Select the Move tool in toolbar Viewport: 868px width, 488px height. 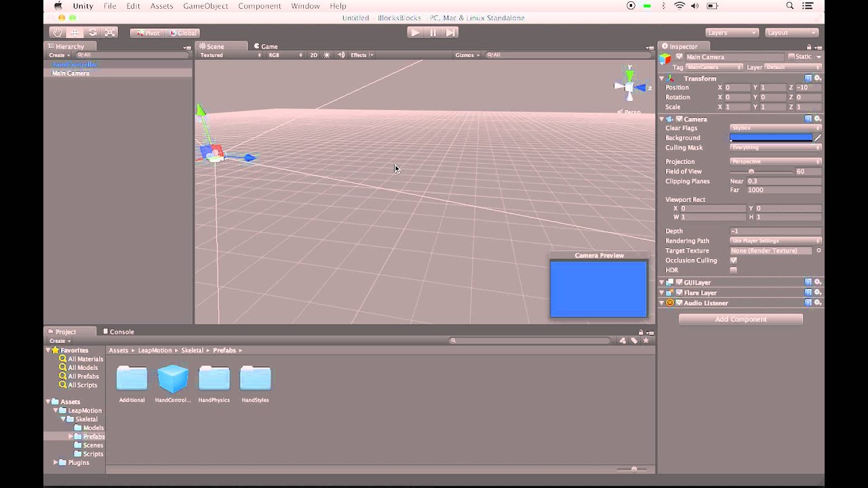(75, 33)
